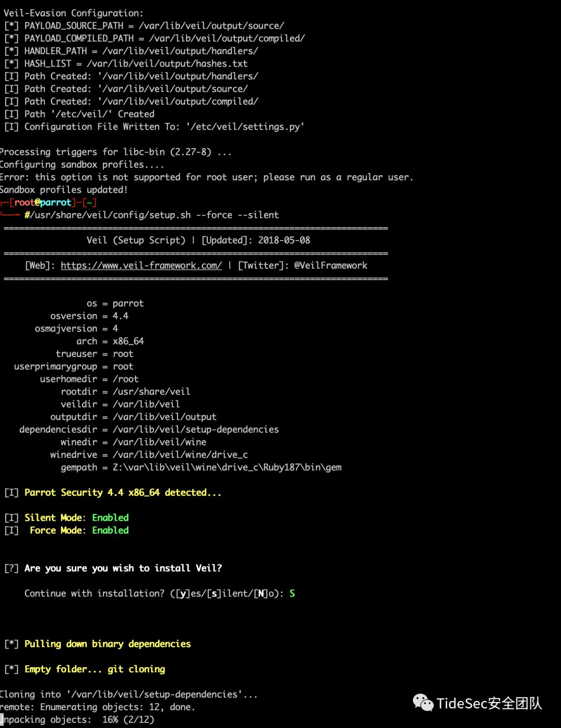This screenshot has height=728, width=561.
Task: Select the PAYLOAD_COMPILED_PATH configuration line
Action: click(x=154, y=38)
